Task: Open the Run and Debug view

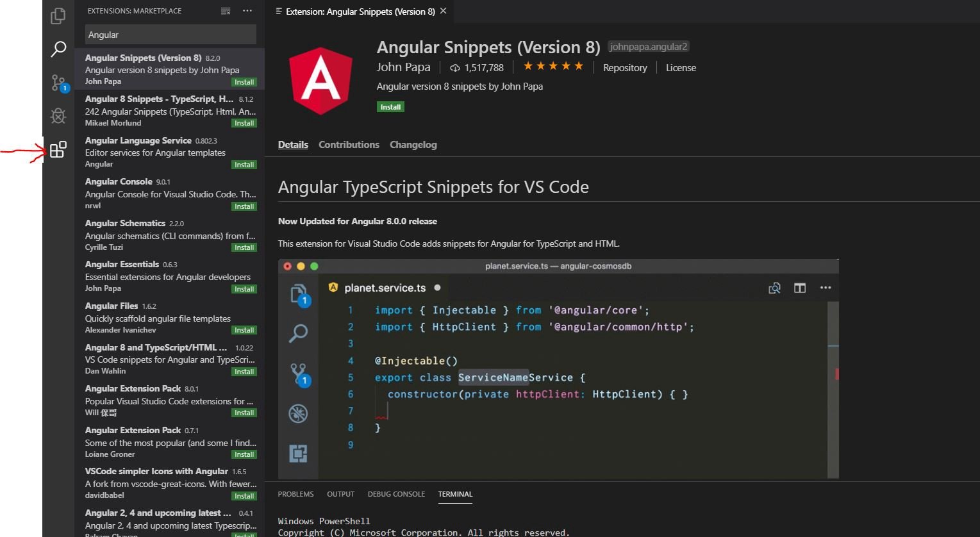Action: click(58, 116)
